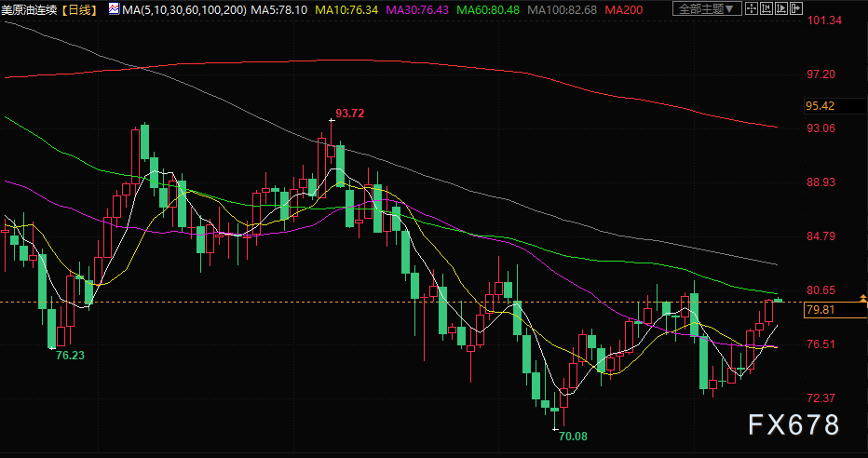Toggle the MA10:76.34 yellow line legend
Viewport: 868px width, 458px height.
tap(346, 9)
